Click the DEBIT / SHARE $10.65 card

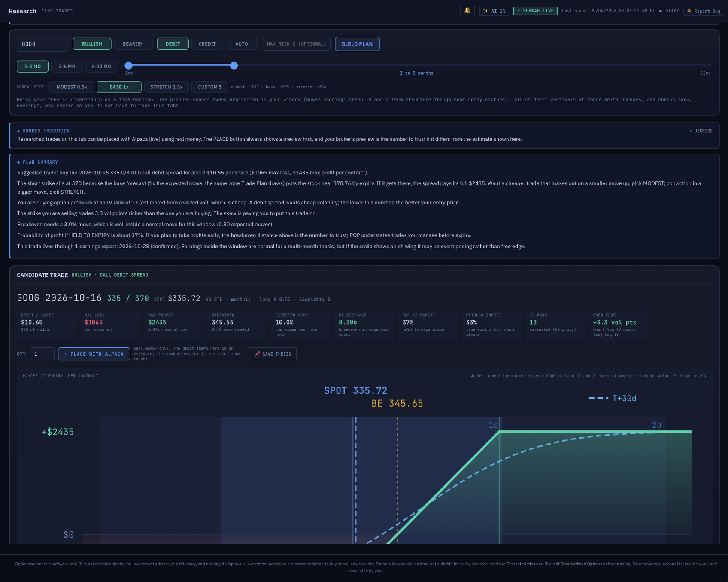point(47,325)
